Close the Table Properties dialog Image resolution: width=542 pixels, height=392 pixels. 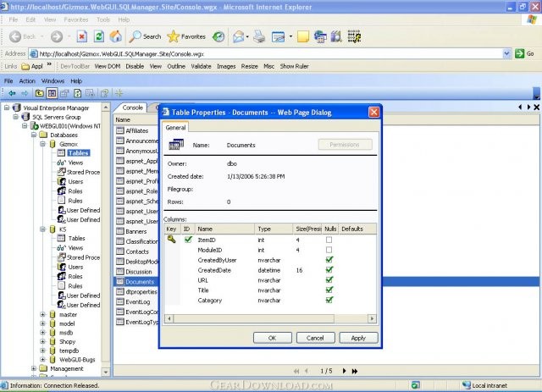(x=373, y=112)
